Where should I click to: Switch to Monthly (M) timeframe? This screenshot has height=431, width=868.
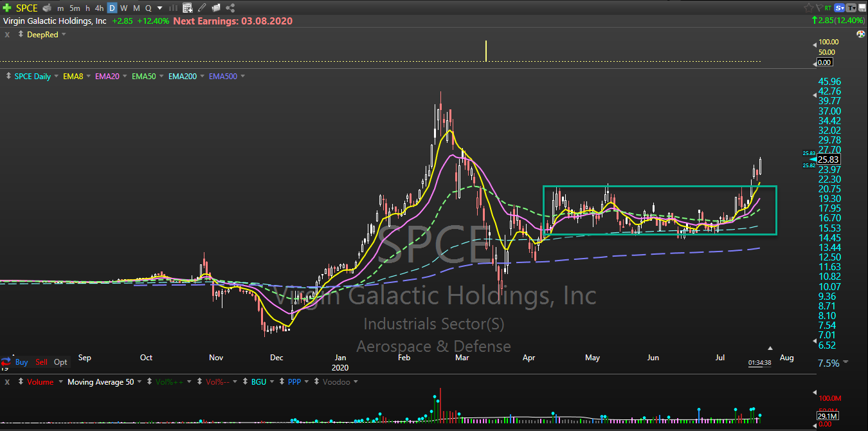coord(136,8)
